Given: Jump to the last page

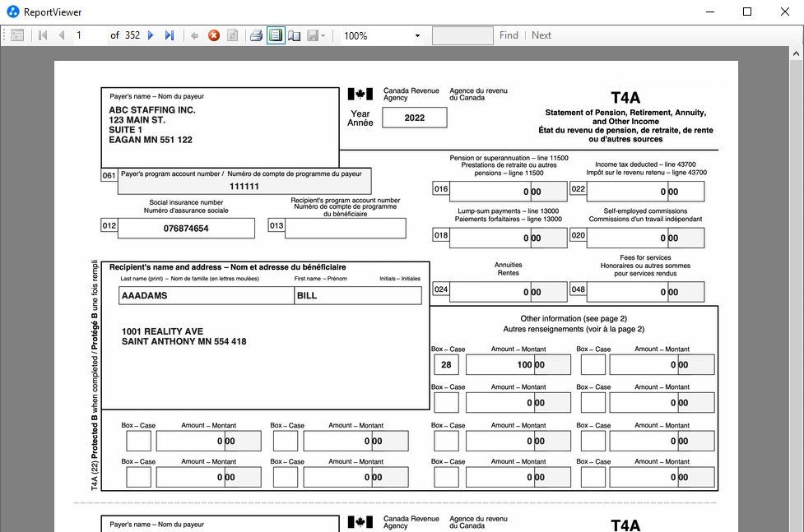Looking at the screenshot, I should pyautogui.click(x=170, y=35).
